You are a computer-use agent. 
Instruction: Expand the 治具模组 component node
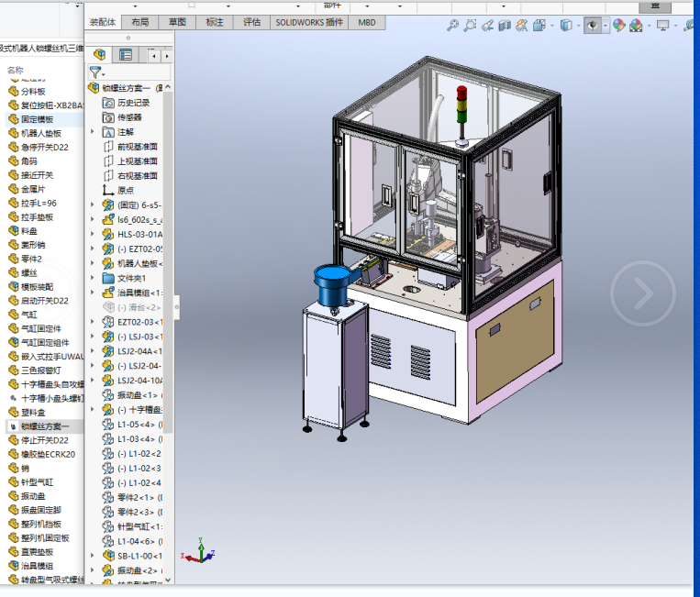[x=93, y=293]
